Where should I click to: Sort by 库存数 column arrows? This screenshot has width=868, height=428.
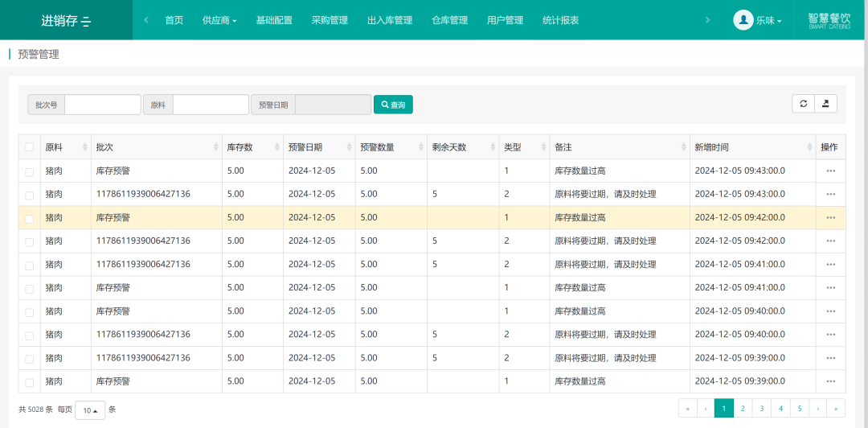pyautogui.click(x=276, y=147)
